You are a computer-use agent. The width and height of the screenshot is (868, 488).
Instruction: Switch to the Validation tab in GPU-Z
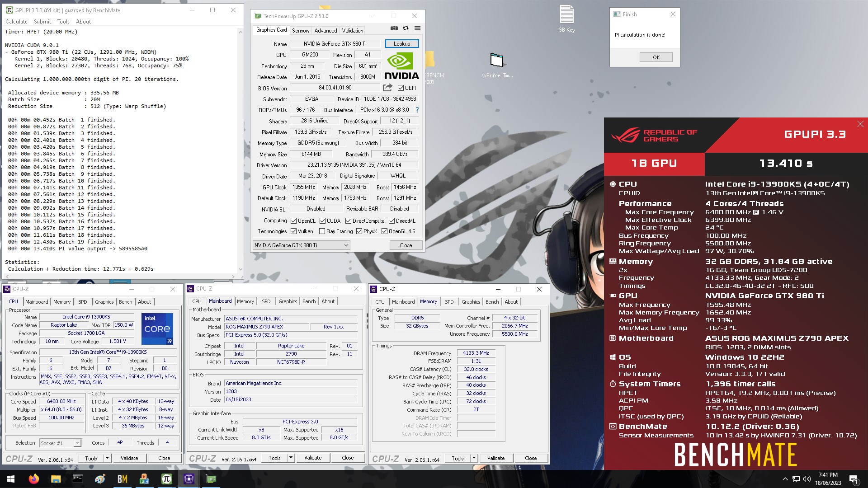pos(352,30)
